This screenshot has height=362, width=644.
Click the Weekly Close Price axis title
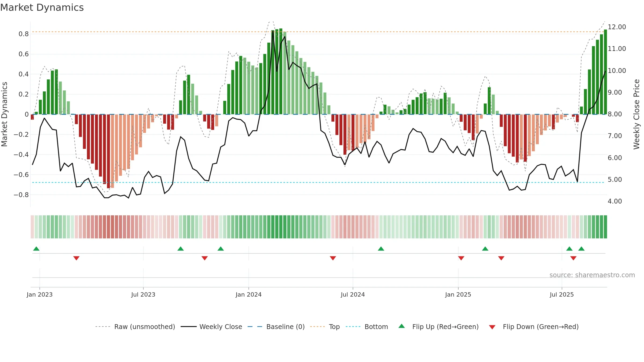click(x=636, y=114)
